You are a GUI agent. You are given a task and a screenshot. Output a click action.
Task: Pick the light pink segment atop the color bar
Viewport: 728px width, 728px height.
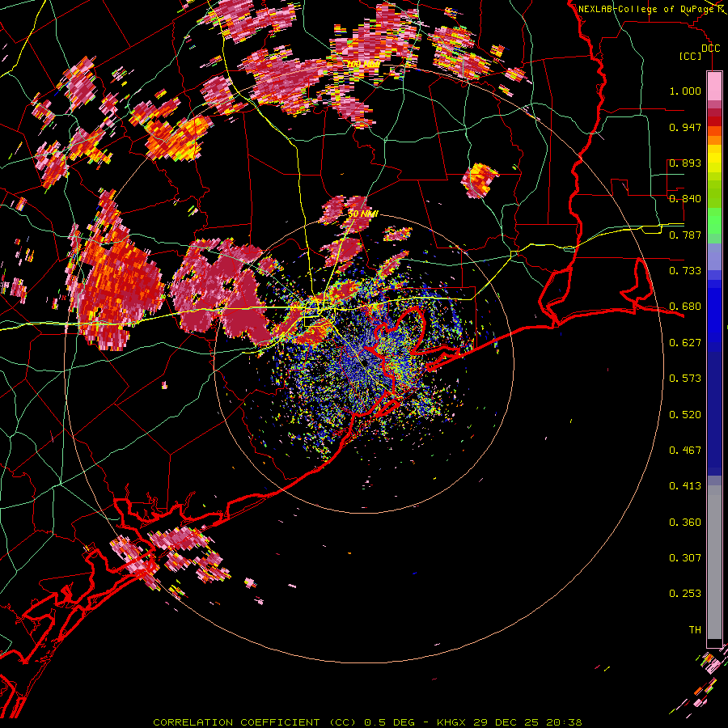[714, 86]
